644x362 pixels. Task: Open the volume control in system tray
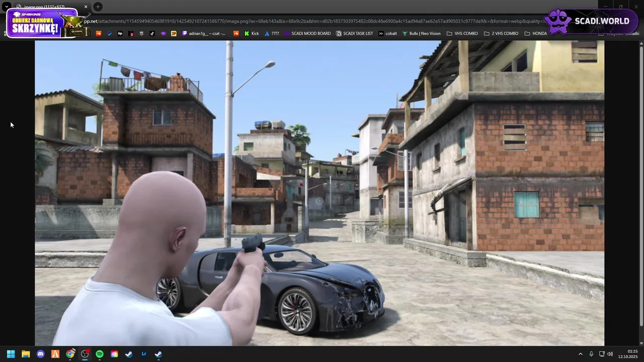coord(610,354)
